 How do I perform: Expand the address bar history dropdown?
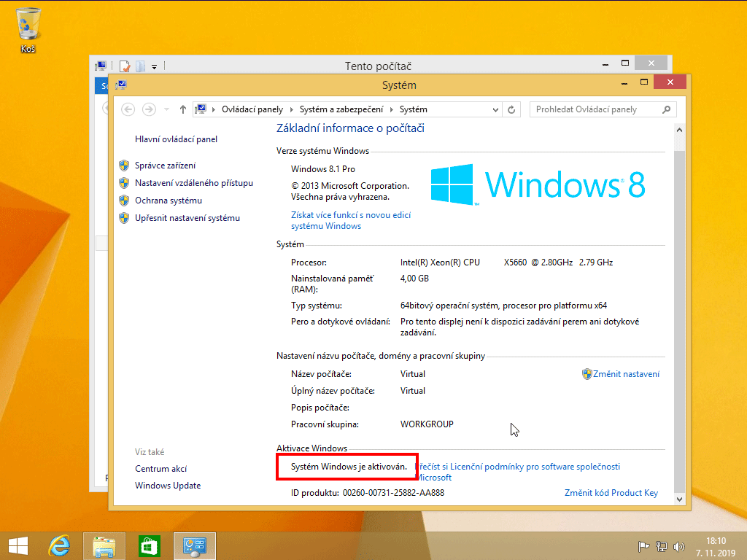tap(495, 109)
